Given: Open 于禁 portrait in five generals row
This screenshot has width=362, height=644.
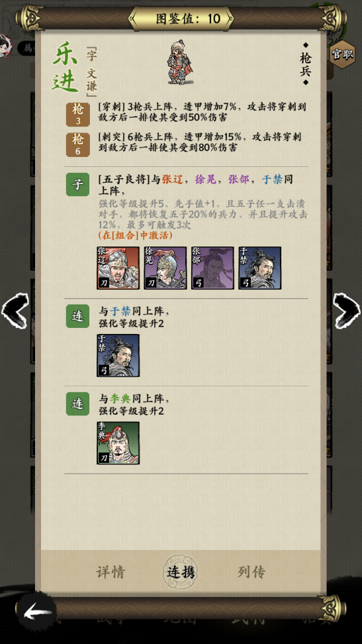Looking at the screenshot, I should point(260,268).
